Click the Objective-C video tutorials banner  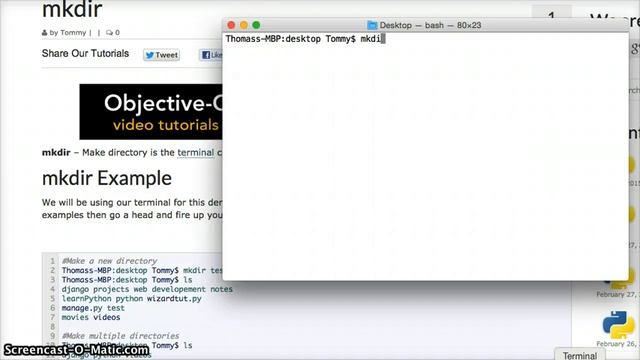coord(151,112)
